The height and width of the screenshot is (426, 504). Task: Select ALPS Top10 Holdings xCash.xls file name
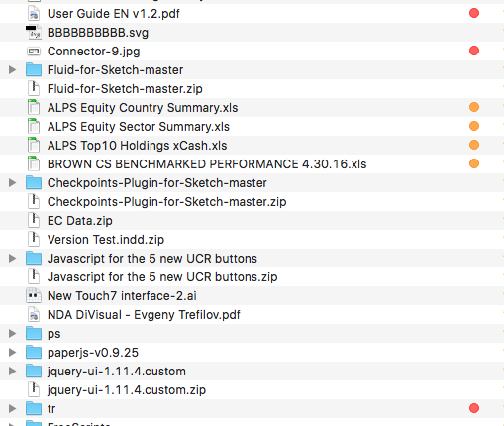[x=138, y=146]
